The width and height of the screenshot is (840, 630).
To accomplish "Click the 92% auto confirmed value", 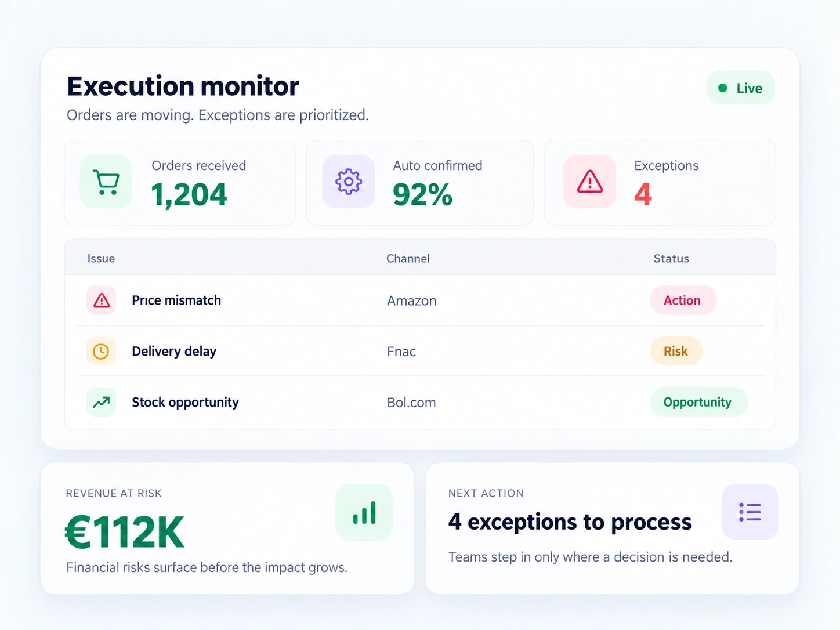I will coord(422,195).
